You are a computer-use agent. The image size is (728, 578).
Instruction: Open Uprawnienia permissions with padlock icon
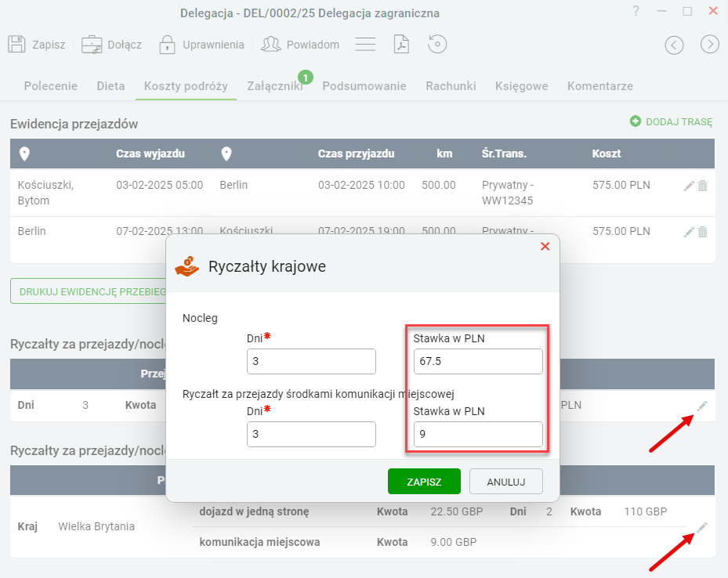[201, 45]
